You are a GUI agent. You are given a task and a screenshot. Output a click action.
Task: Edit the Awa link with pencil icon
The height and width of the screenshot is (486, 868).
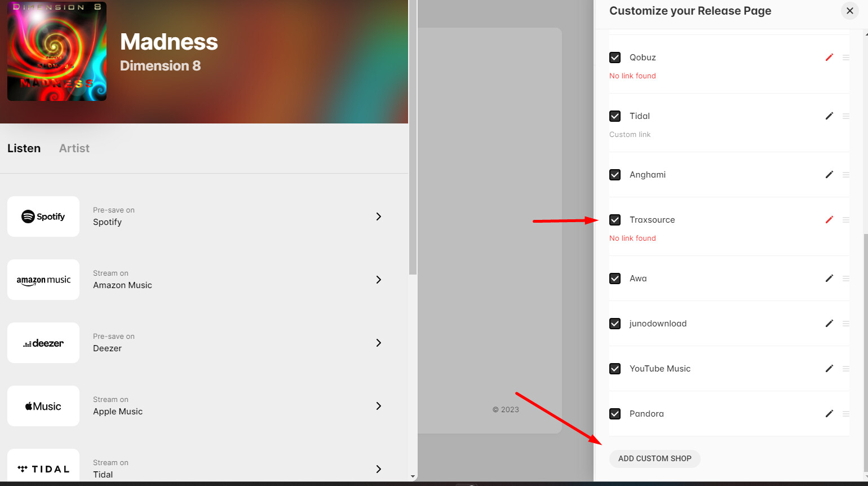(829, 279)
